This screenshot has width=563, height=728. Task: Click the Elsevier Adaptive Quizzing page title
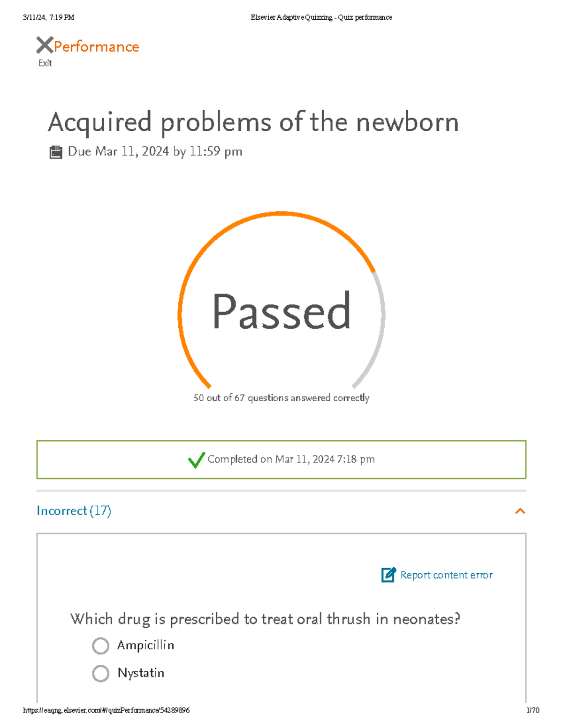click(x=320, y=17)
